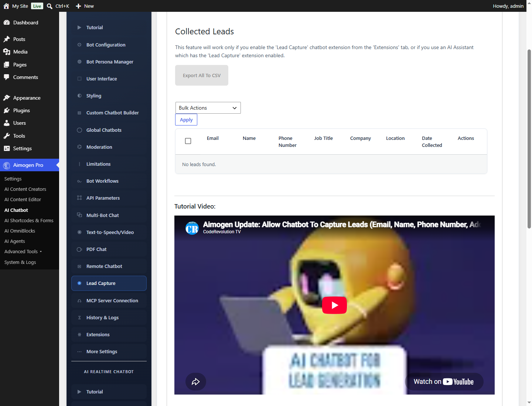Click the video share arrow icon
The image size is (532, 406).
[x=196, y=382]
